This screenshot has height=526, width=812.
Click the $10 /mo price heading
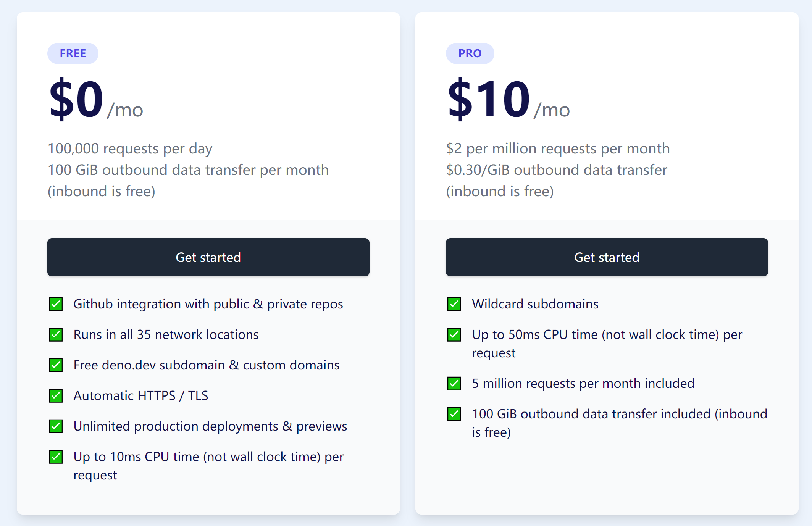(x=508, y=100)
